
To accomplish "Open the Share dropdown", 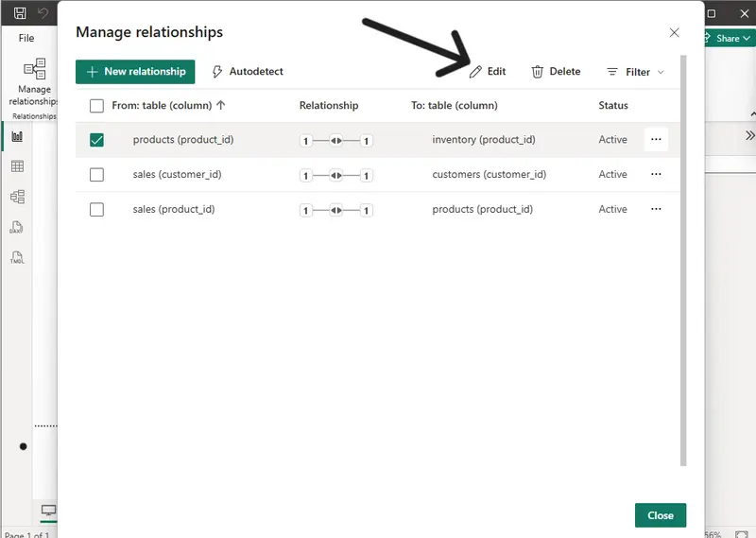I will point(729,38).
